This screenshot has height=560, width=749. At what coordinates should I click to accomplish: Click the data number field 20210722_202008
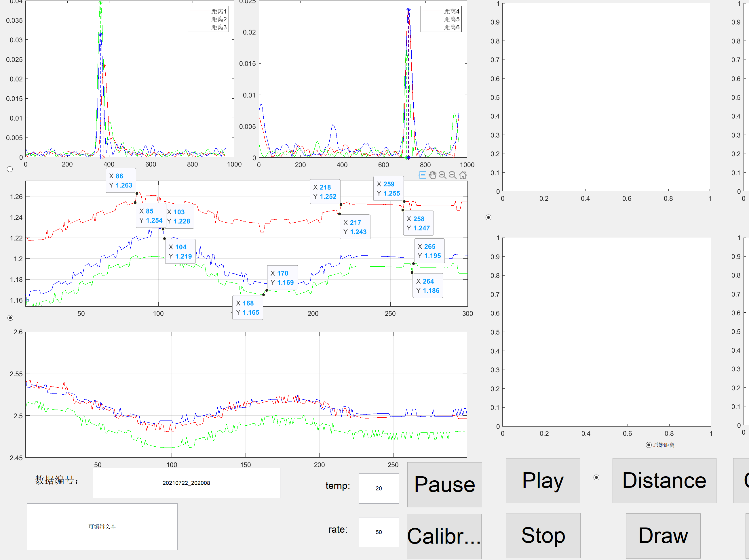click(186, 483)
